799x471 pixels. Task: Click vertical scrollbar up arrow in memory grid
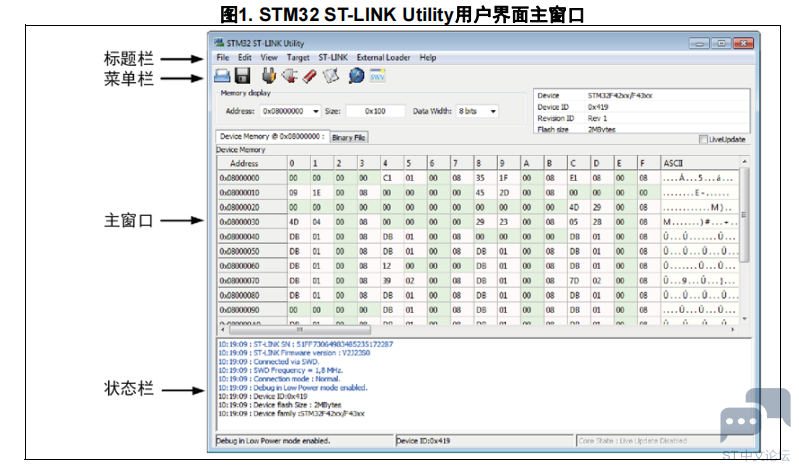[744, 162]
